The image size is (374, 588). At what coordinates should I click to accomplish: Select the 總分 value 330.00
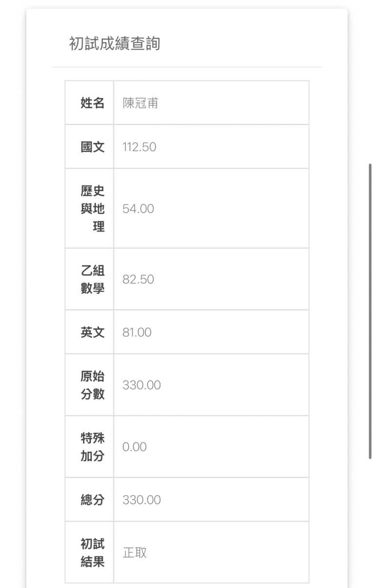click(x=141, y=500)
